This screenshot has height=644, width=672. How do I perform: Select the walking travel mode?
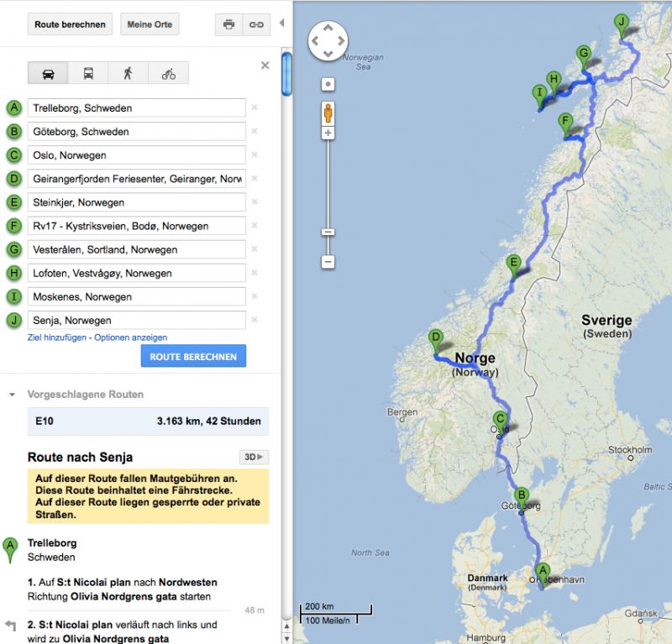tap(129, 73)
